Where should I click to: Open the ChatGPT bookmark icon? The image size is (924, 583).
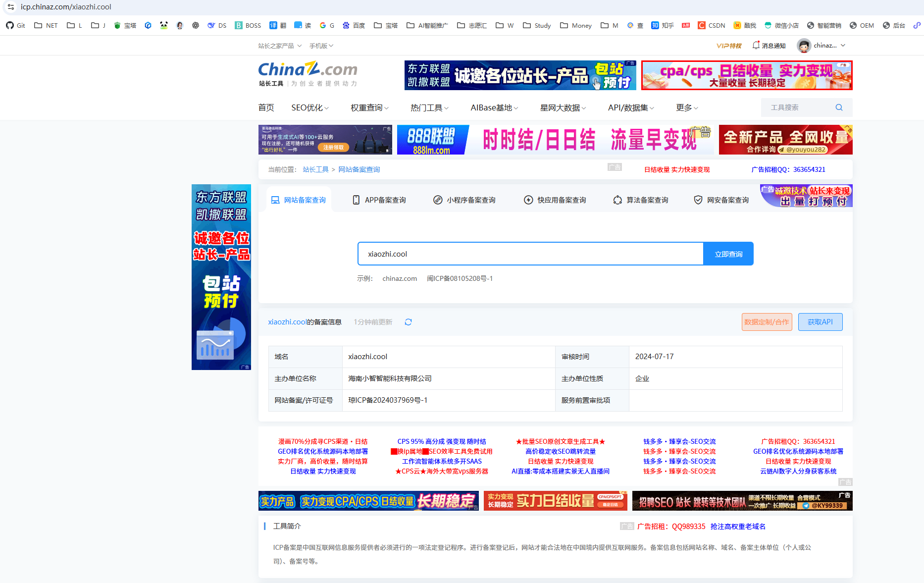pyautogui.click(x=196, y=25)
